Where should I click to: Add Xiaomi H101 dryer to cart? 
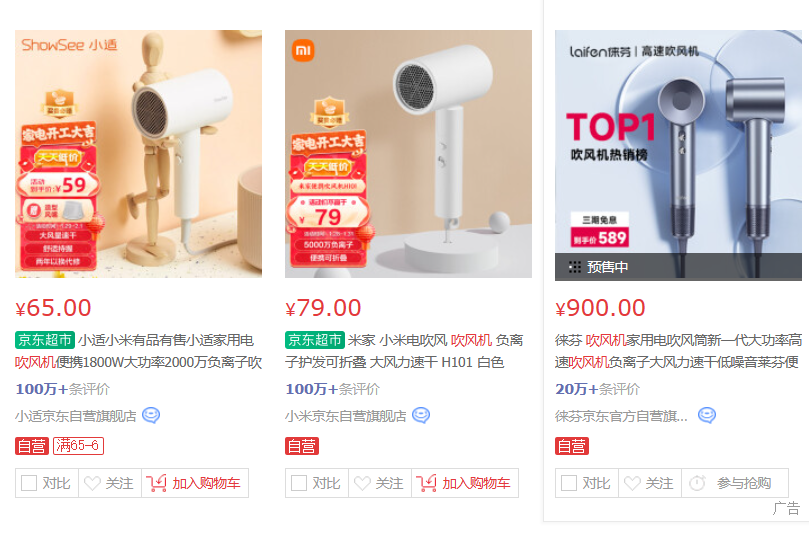click(465, 483)
